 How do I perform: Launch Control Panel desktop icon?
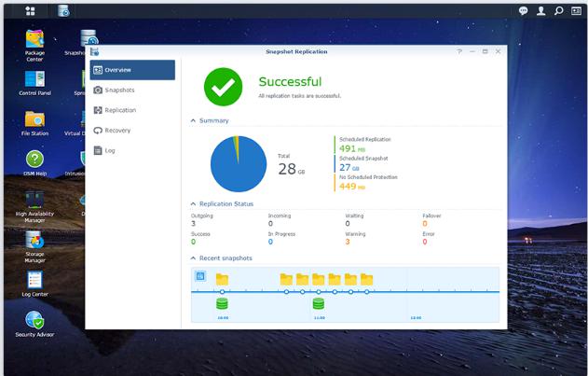click(34, 79)
